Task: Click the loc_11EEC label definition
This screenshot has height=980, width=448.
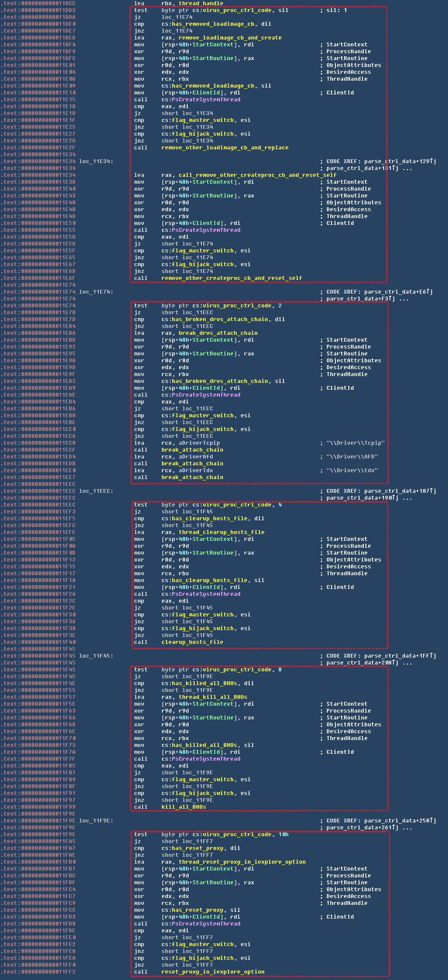Action: [96, 491]
